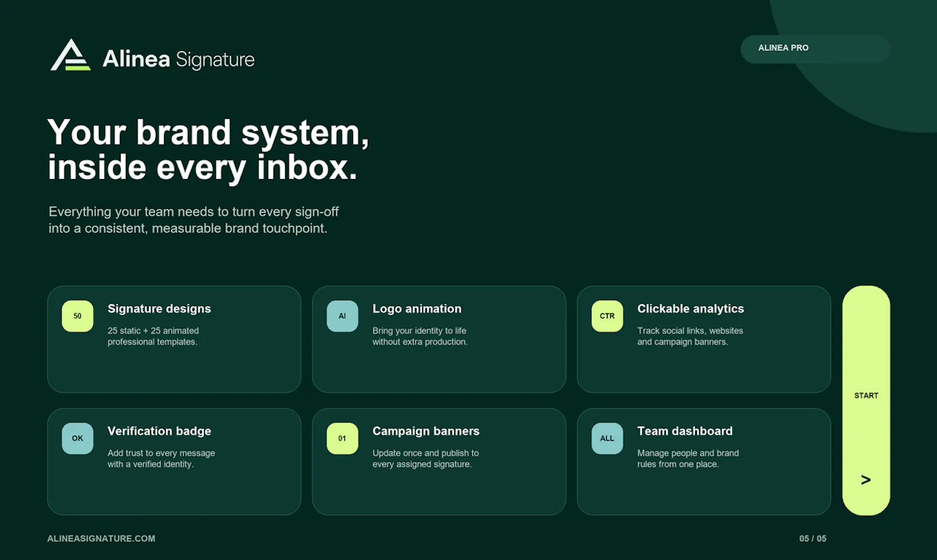Click the 'CTR' badge icon on Clickable analytics
The height and width of the screenshot is (560, 937).
(607, 316)
